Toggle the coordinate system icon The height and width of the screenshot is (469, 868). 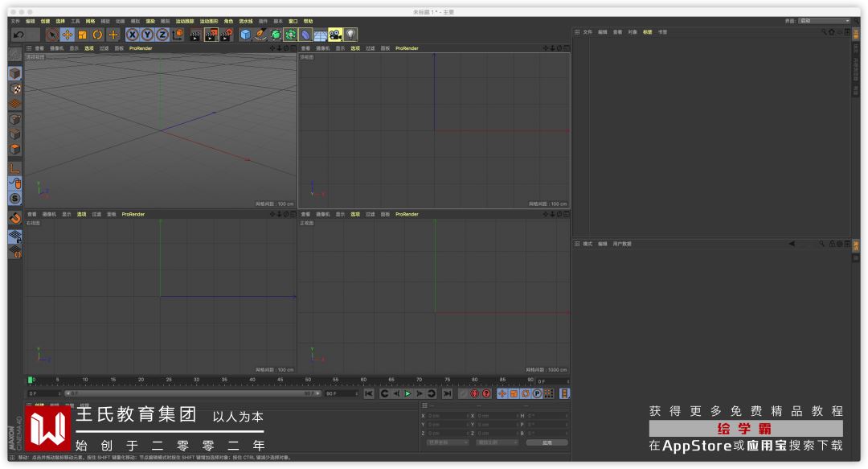coord(178,35)
